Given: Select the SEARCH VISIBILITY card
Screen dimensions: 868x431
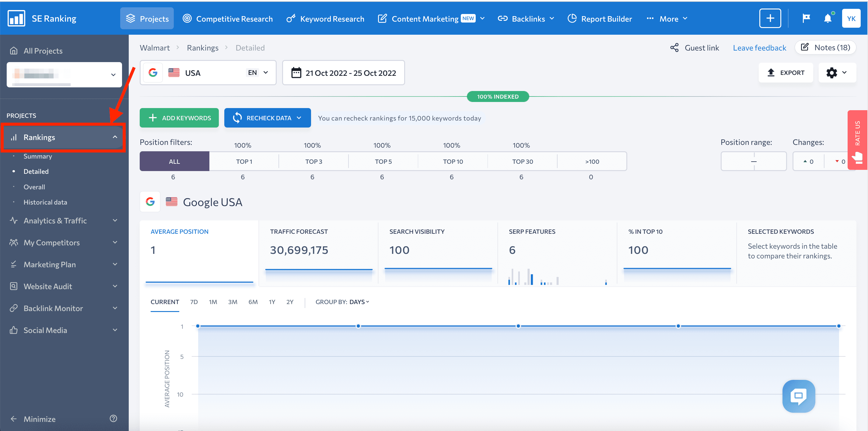Looking at the screenshot, I should [x=438, y=254].
